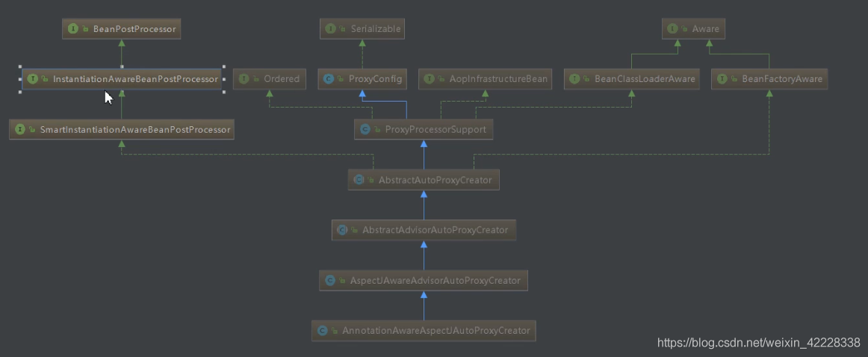Screen dimensions: 868x357
Task: Click the public visibility icon on AnnotationAwareAspectJAutoProxyCreator
Action: (x=335, y=331)
